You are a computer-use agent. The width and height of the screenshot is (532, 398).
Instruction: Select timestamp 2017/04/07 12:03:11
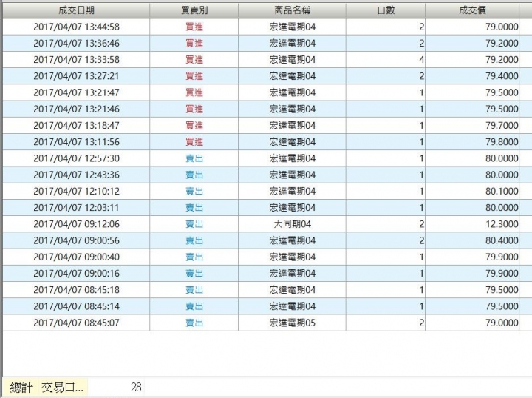(x=76, y=208)
